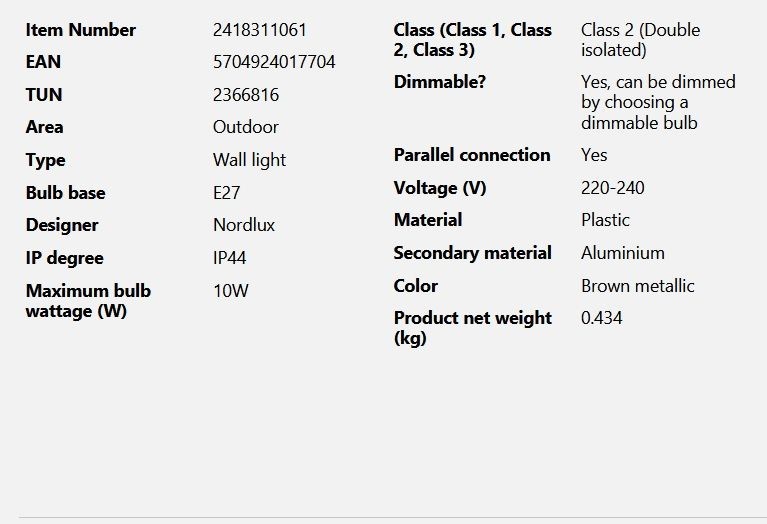Viewport: 767px width, 524px height.
Task: Click the TUN value 2366816
Action: [x=246, y=95]
